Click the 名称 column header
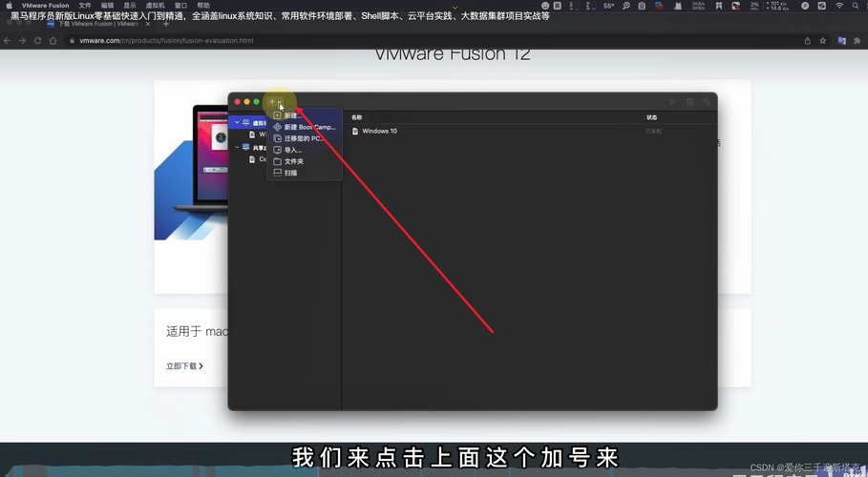 (356, 117)
